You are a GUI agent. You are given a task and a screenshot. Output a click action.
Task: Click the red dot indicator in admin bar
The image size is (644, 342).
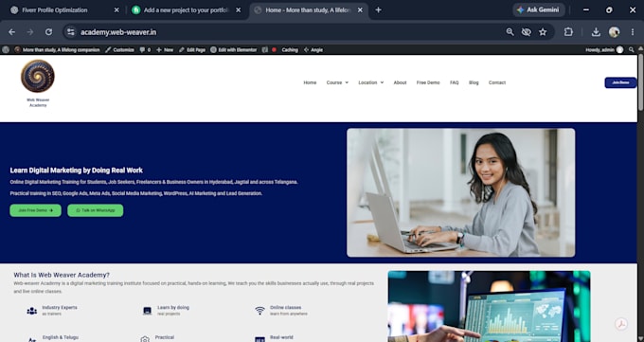coord(275,50)
